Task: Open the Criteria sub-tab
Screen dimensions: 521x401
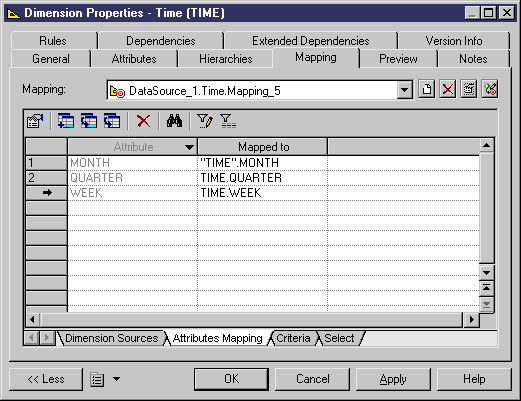Action: click(293, 338)
